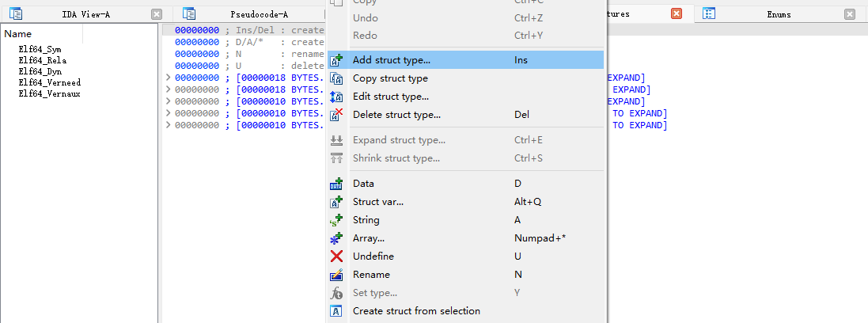Click the Edit struct type icon
The image size is (868, 323).
[x=336, y=97]
